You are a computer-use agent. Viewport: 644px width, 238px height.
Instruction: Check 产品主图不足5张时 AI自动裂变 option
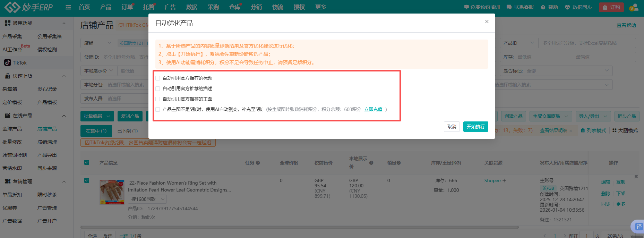tap(158, 109)
